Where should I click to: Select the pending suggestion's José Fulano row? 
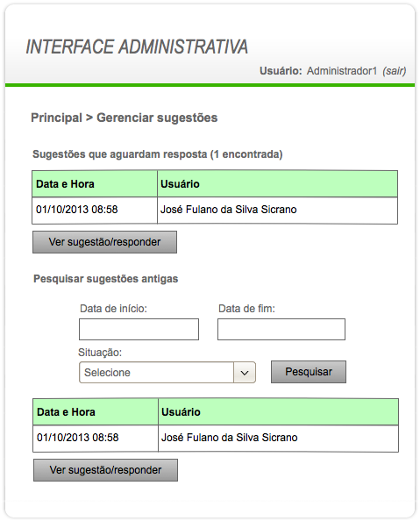point(215,211)
